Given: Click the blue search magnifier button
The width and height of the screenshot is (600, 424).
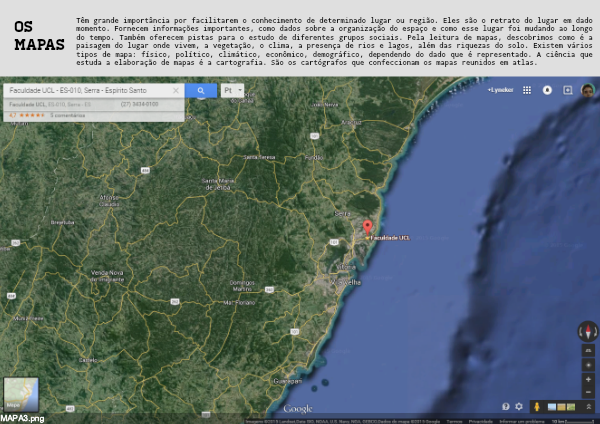Looking at the screenshot, I should [201, 91].
